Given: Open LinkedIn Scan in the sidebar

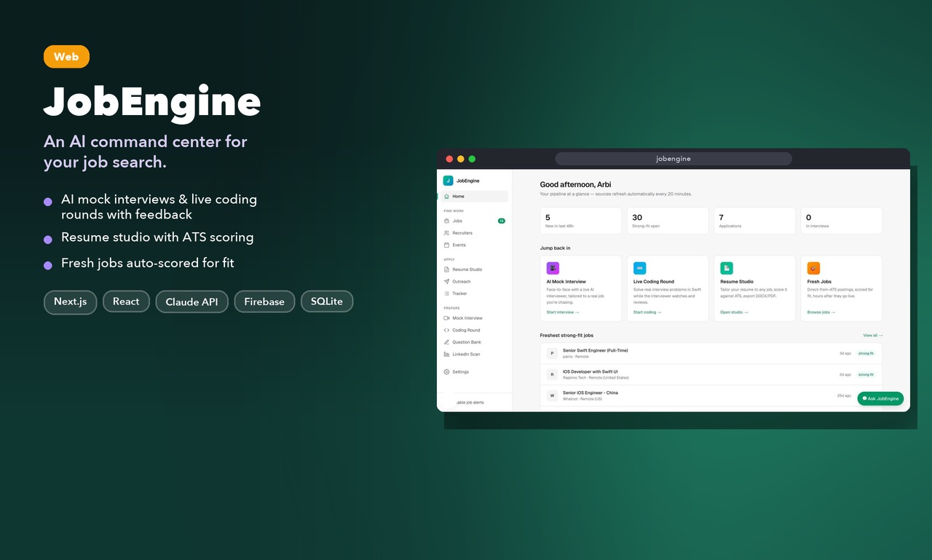Looking at the screenshot, I should (475, 355).
